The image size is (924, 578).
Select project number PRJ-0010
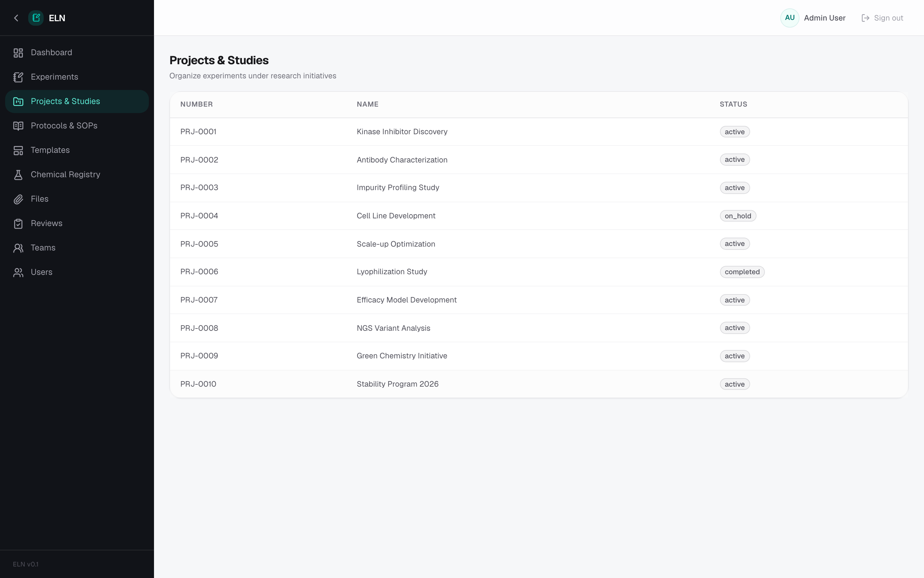click(198, 384)
